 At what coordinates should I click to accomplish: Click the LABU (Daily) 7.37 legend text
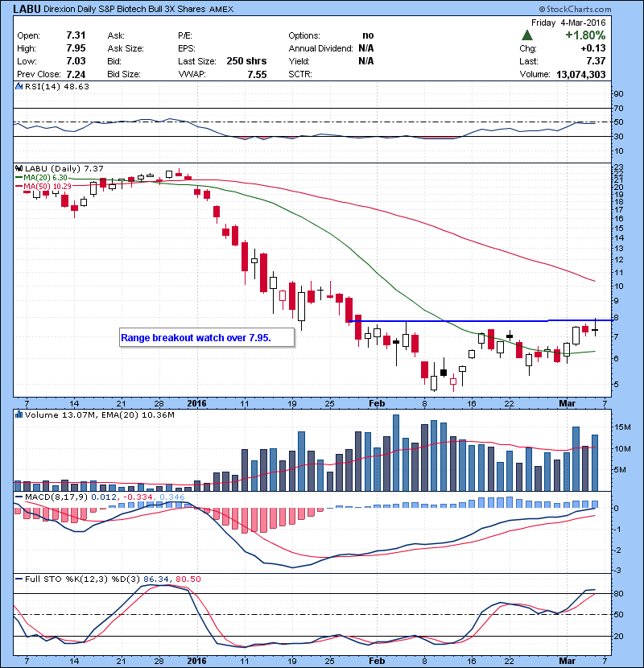[64, 169]
